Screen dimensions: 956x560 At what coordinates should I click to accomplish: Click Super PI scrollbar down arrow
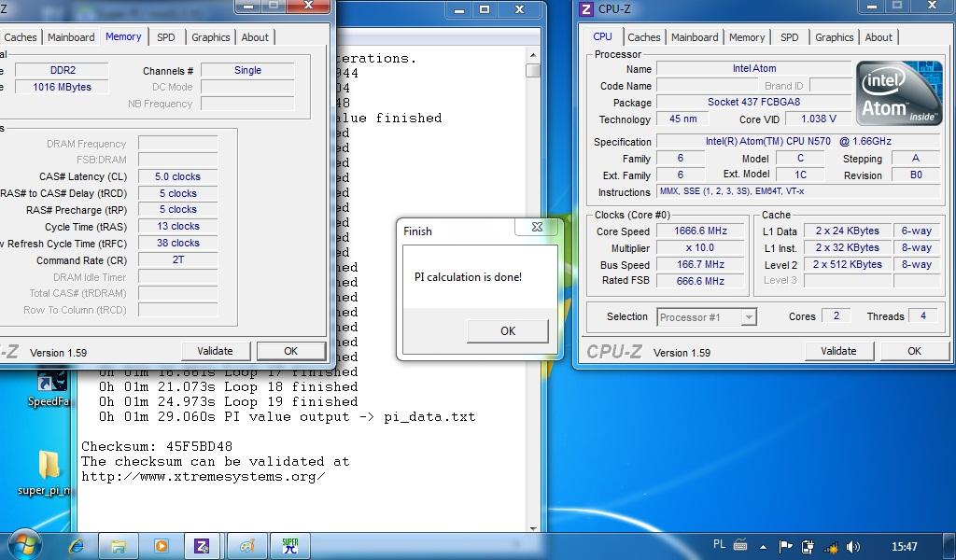pyautogui.click(x=533, y=527)
